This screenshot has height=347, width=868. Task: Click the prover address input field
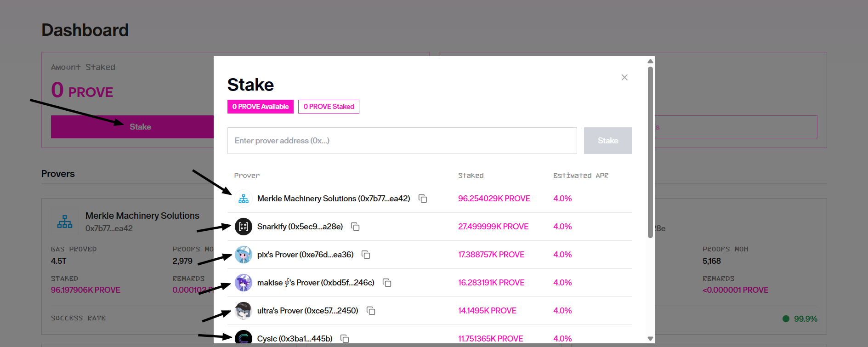pos(402,141)
